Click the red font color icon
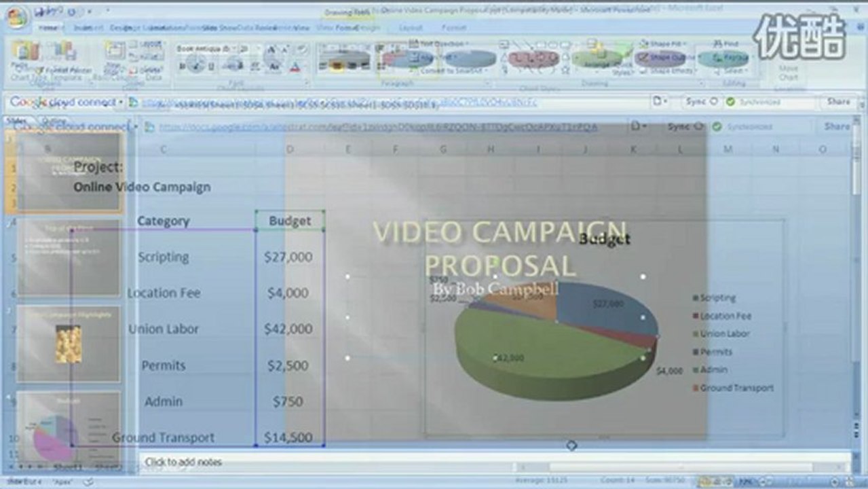This screenshot has height=489, width=868. 295,67
